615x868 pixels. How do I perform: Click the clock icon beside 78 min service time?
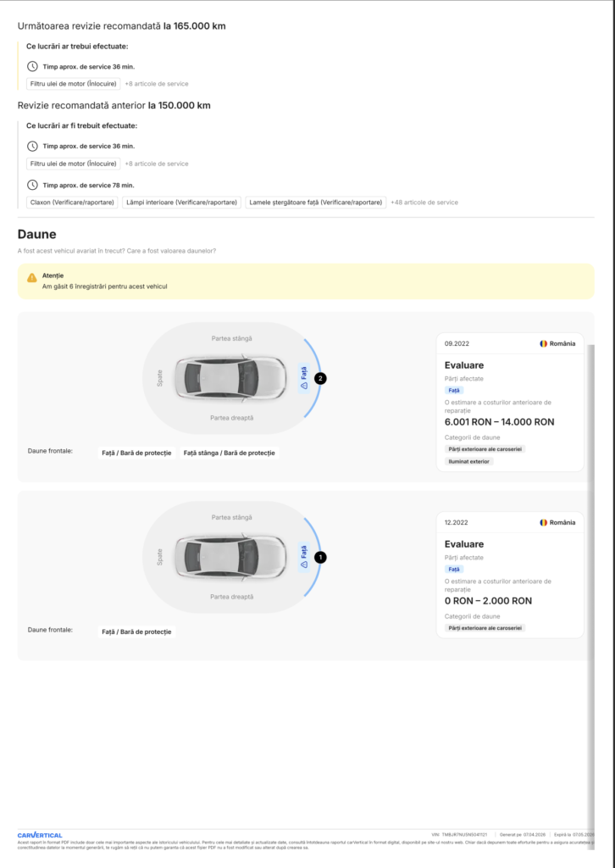pyautogui.click(x=33, y=185)
